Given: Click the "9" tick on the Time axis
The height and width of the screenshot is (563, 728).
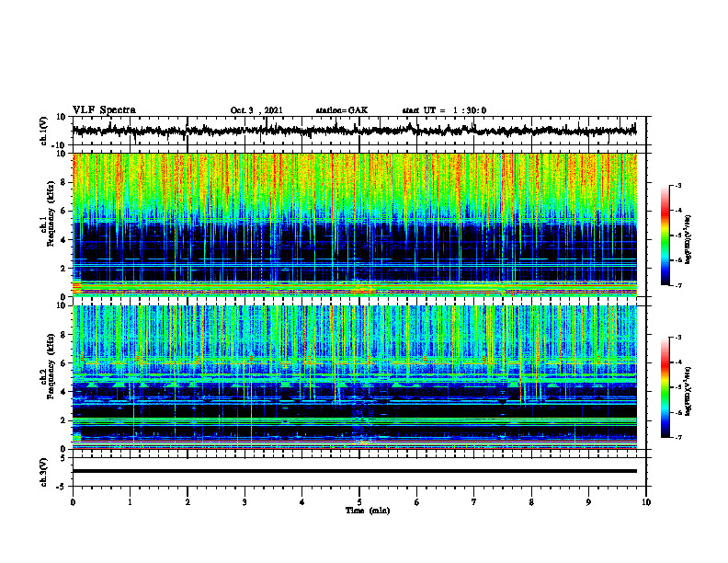Looking at the screenshot, I should 588,502.
